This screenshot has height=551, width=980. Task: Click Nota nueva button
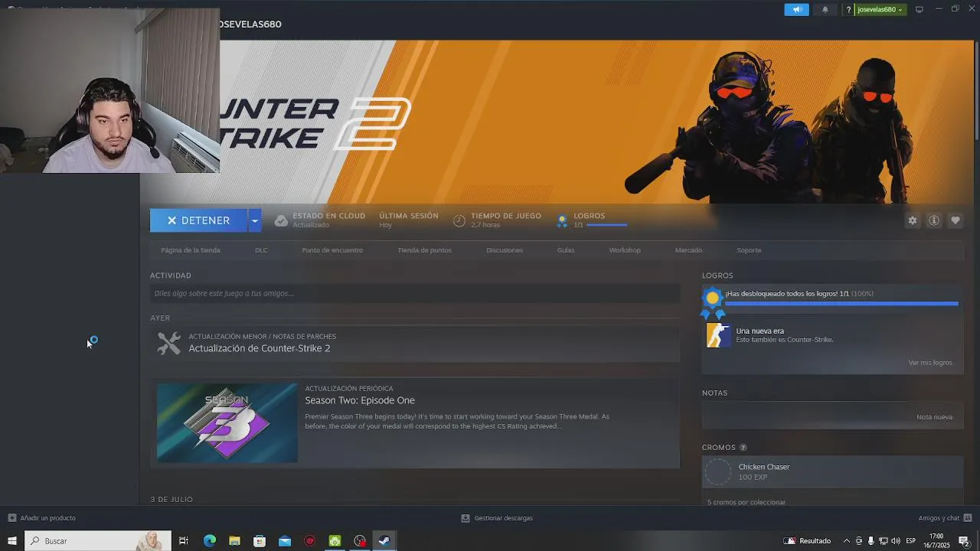(934, 417)
